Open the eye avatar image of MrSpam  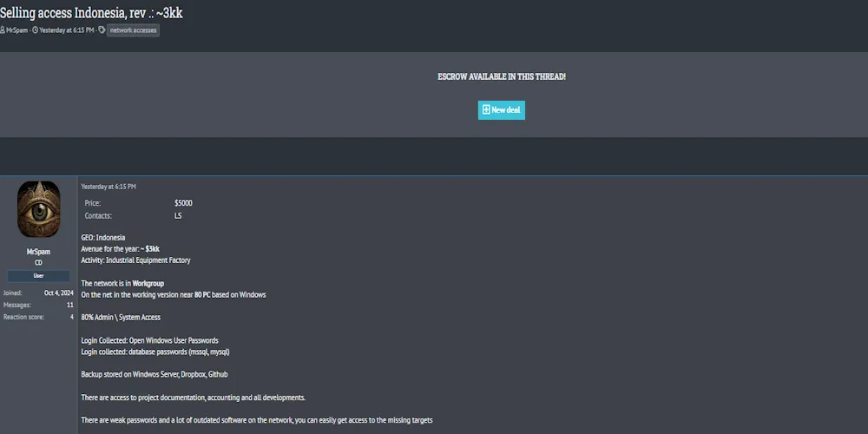38,209
